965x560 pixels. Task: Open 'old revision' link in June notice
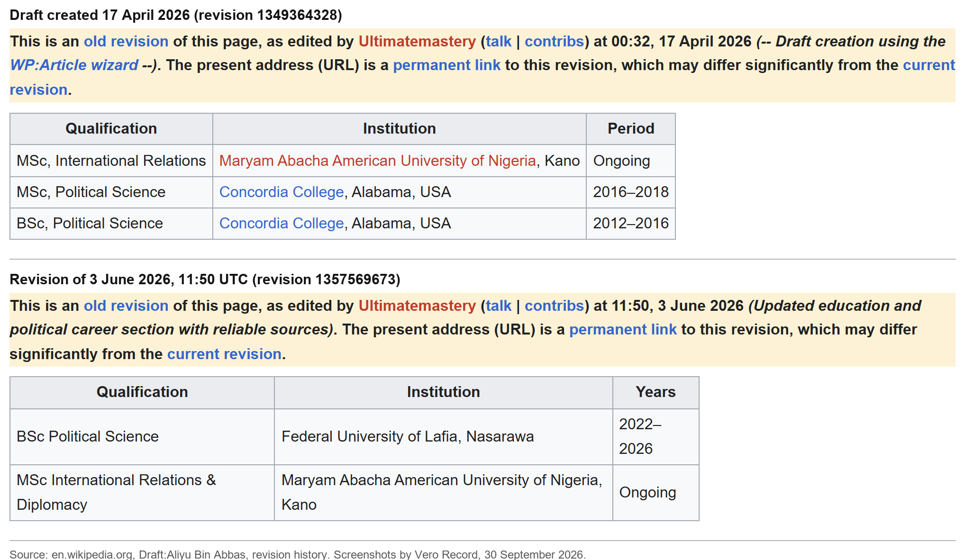(x=126, y=306)
